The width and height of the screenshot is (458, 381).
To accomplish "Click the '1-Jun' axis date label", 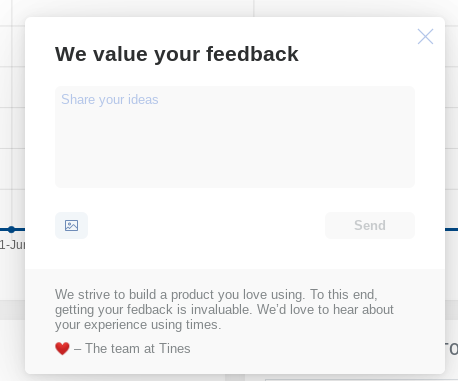I will [x=12, y=245].
